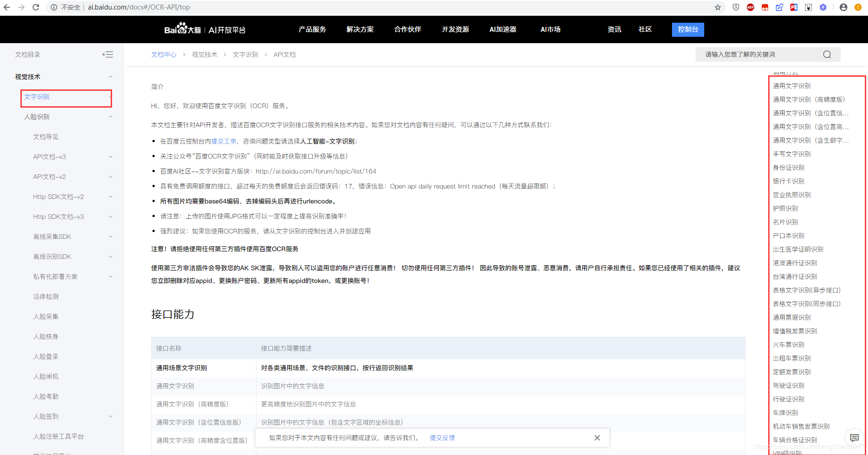
Task: Jump to 户口本识别 anchor
Action: coord(789,236)
